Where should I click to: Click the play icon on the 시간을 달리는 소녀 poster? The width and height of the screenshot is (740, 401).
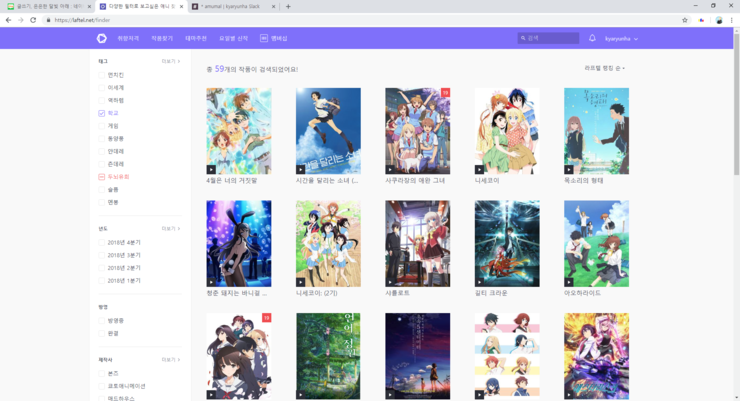point(301,169)
